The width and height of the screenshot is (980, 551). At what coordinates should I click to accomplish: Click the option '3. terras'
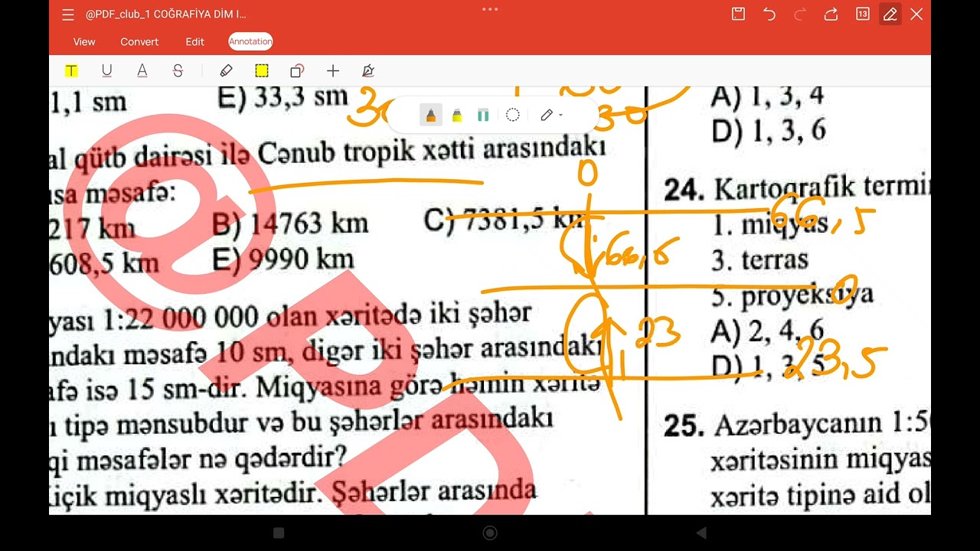pyautogui.click(x=759, y=259)
